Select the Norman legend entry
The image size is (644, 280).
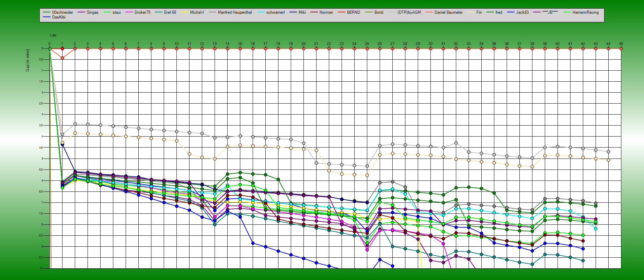[322, 12]
